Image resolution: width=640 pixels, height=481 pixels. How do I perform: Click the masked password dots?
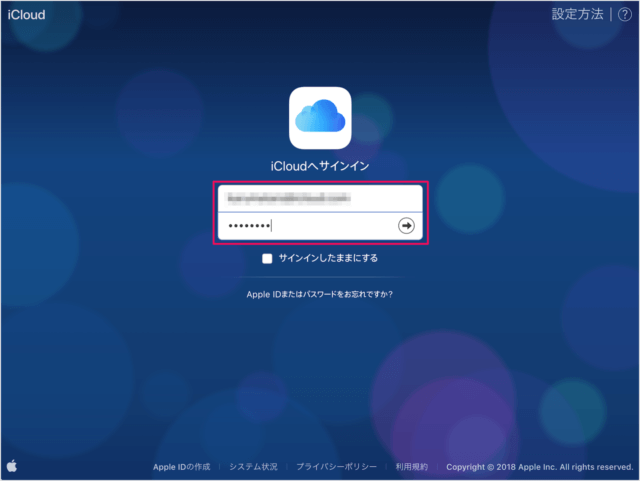click(x=250, y=226)
